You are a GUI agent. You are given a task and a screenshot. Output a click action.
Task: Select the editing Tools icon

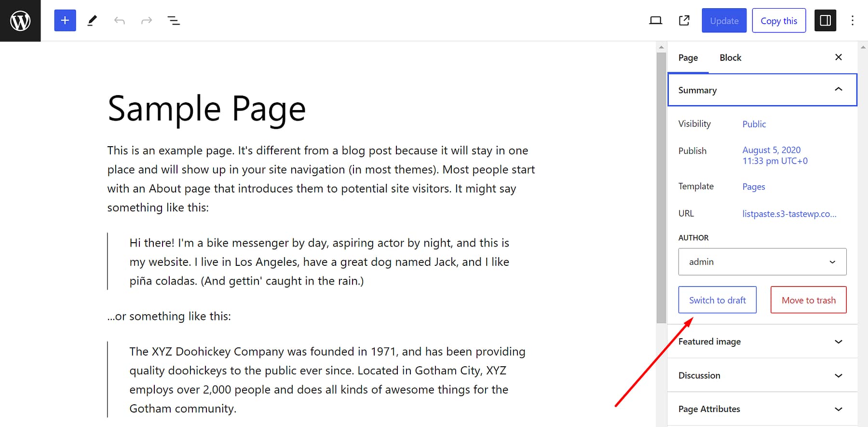point(92,20)
